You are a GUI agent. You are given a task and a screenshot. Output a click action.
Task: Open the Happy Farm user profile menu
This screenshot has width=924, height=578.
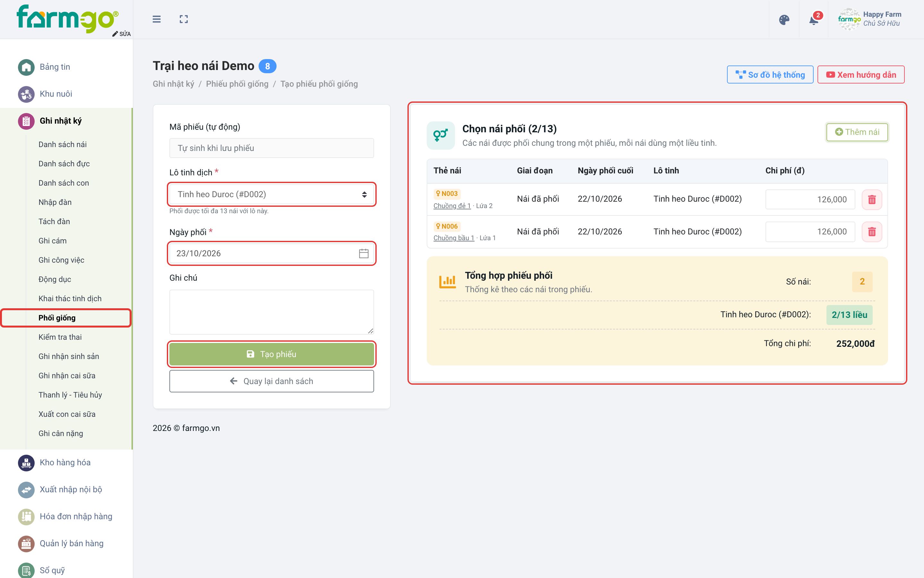[x=870, y=19]
